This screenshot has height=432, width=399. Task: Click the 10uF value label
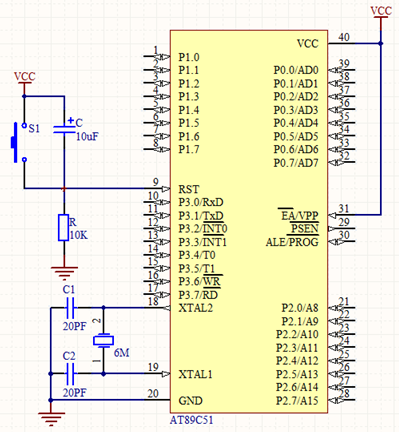[x=87, y=136]
